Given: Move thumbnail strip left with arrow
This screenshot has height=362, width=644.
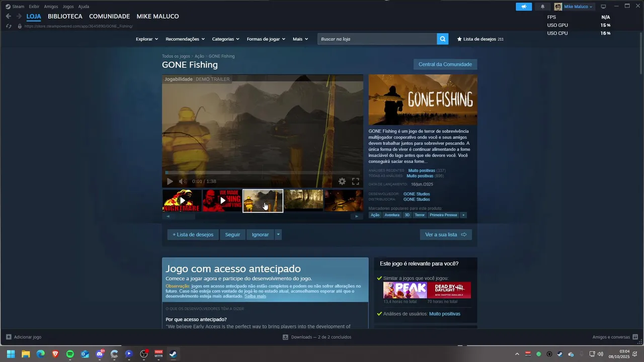Looking at the screenshot, I should click(168, 216).
